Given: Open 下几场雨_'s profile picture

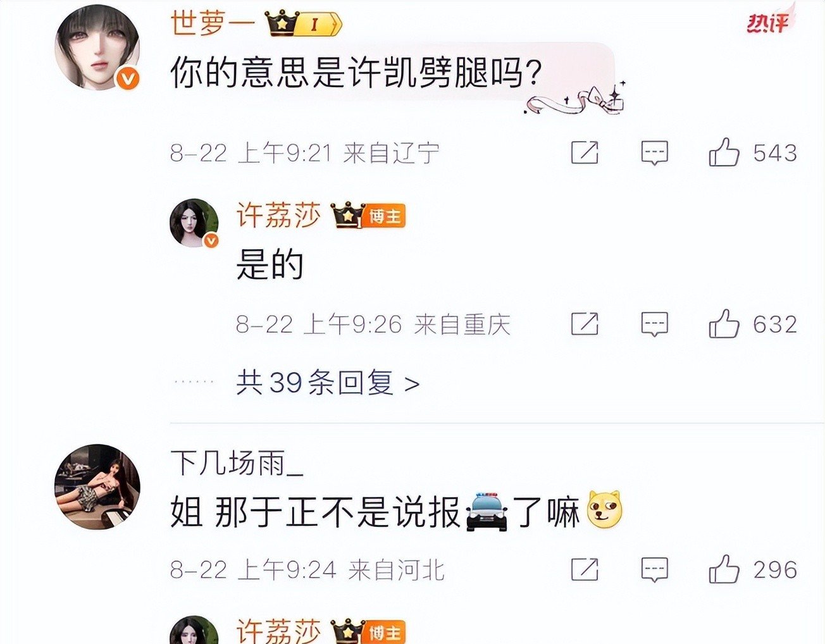Looking at the screenshot, I should 97,486.
